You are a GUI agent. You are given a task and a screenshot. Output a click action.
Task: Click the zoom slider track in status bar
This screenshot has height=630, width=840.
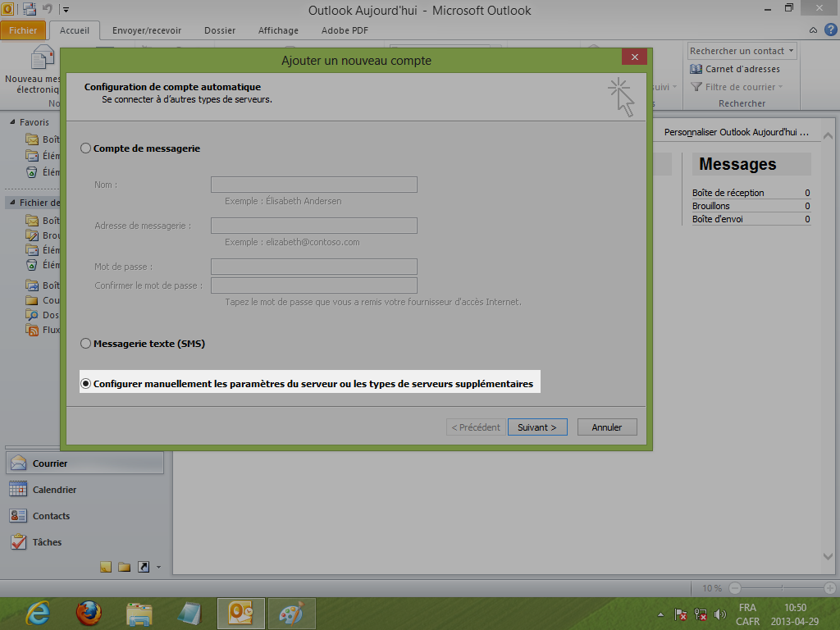tap(782, 588)
